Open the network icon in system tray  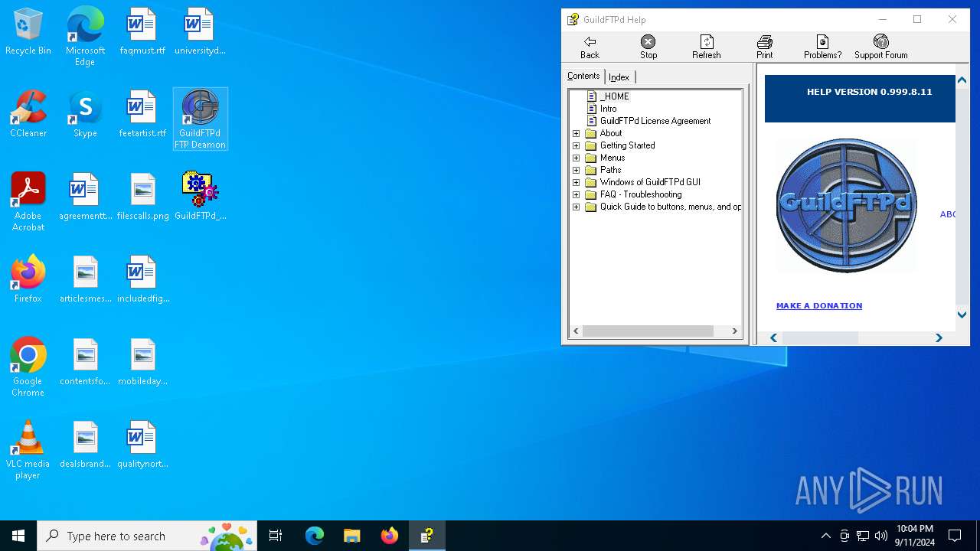pyautogui.click(x=863, y=536)
